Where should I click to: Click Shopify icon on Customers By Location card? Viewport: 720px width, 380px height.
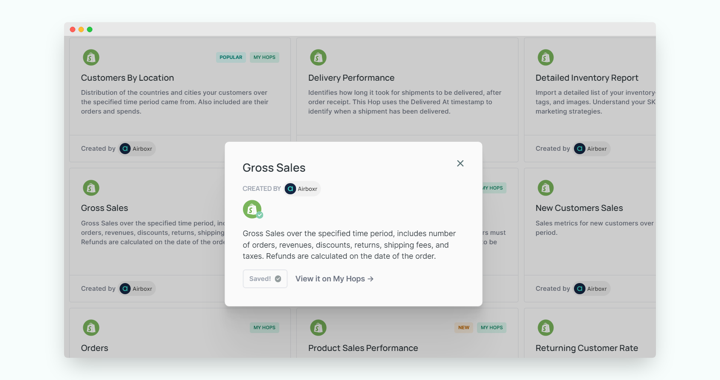tap(91, 57)
